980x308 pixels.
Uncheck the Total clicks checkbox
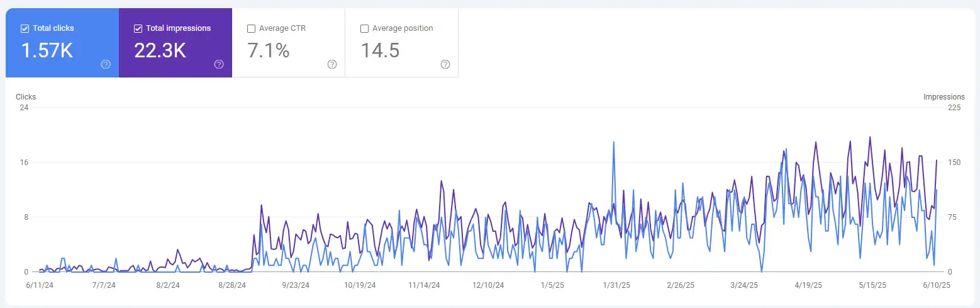click(25, 28)
